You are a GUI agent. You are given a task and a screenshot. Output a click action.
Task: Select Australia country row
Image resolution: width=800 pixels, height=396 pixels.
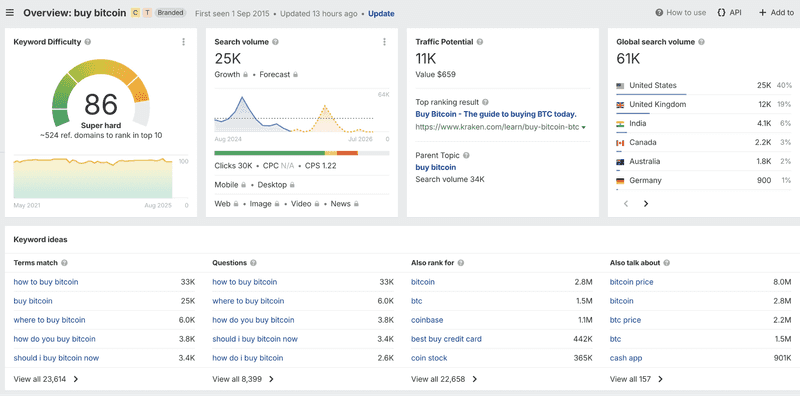coord(704,161)
